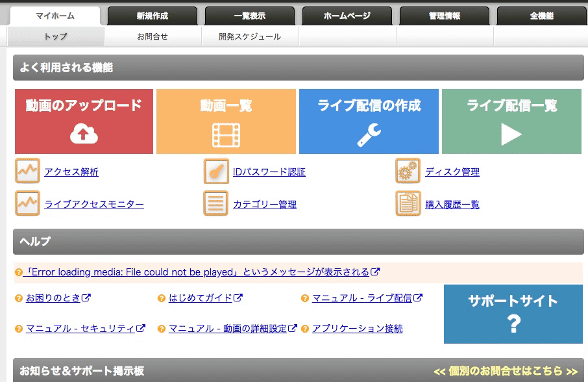Screen dimensions: 588x382
Task: Click the 個別のお問合せはこちら link
Action: [x=506, y=371]
